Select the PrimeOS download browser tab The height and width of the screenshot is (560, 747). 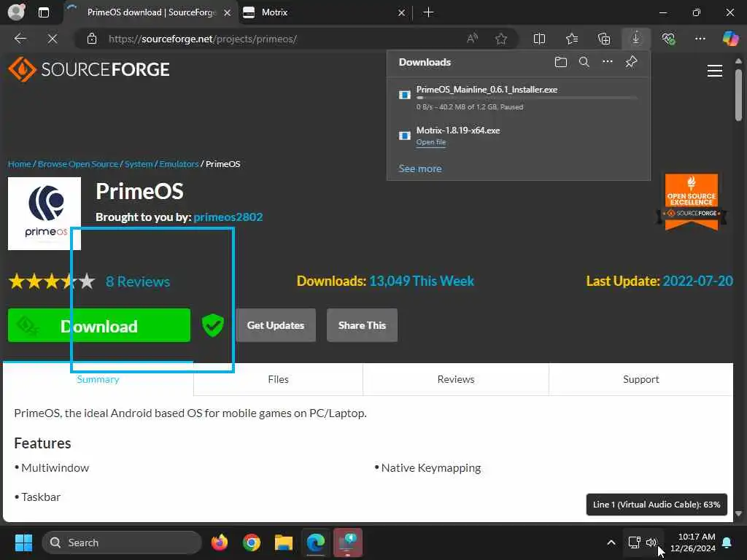point(150,12)
